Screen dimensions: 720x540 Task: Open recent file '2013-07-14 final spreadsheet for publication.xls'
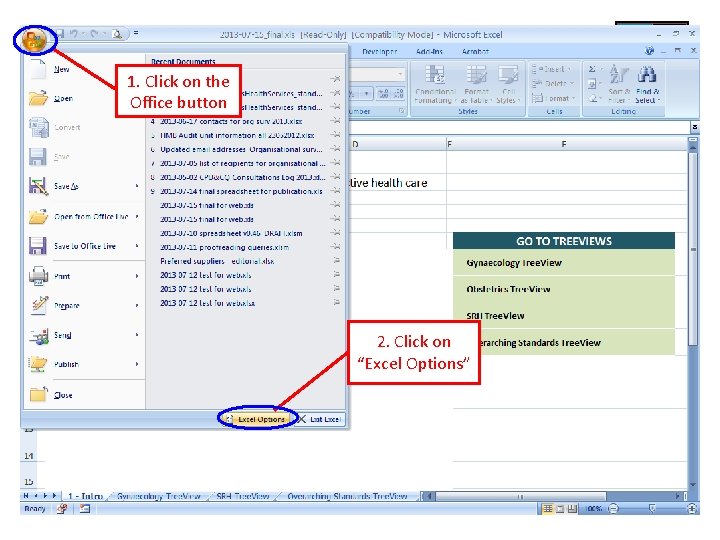241,191
